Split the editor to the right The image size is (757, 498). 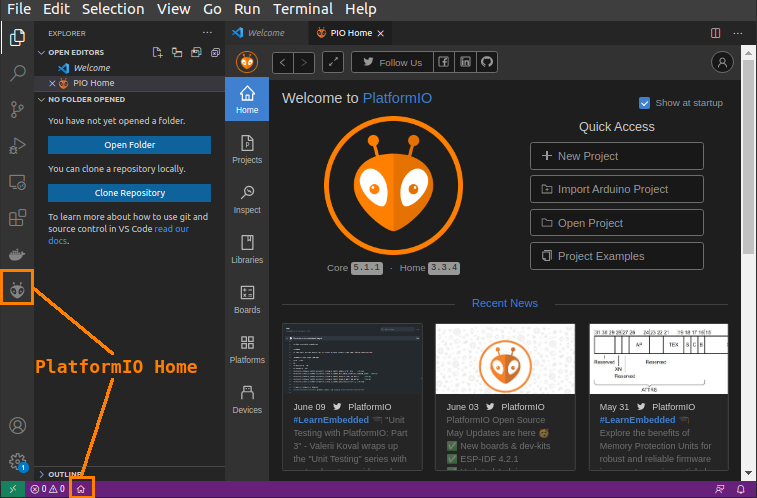tap(715, 33)
